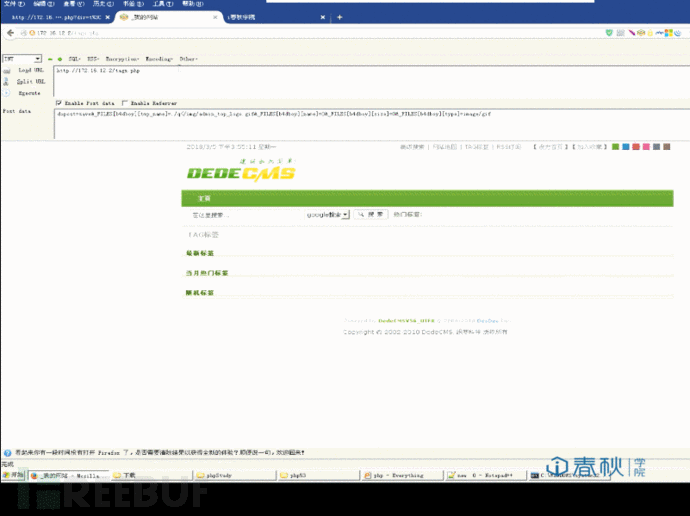Screen dimensions: 690x516
Task: Click the 主页 home link in green nav bar
Action: (204, 198)
